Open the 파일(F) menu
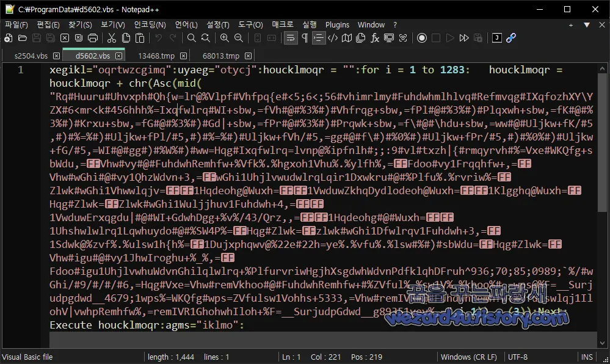610x364 pixels. (16, 24)
